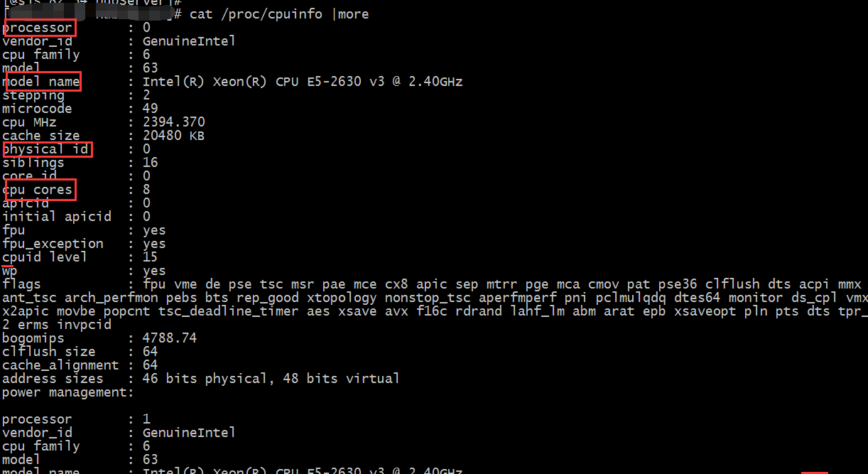This screenshot has height=474, width=868.
Task: Click the 'cache_alignment' label
Action: click(x=60, y=365)
